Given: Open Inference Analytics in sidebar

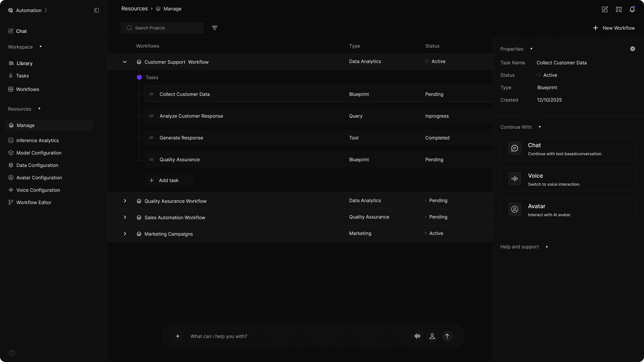Looking at the screenshot, I should pyautogui.click(x=37, y=140).
